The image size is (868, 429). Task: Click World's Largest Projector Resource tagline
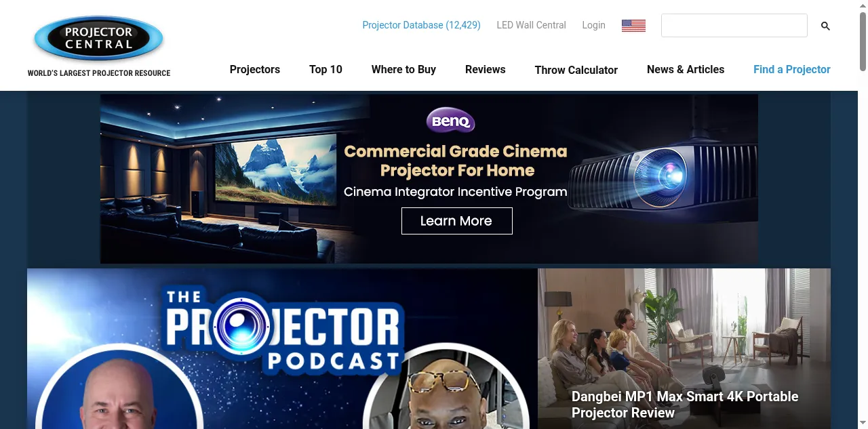click(99, 73)
